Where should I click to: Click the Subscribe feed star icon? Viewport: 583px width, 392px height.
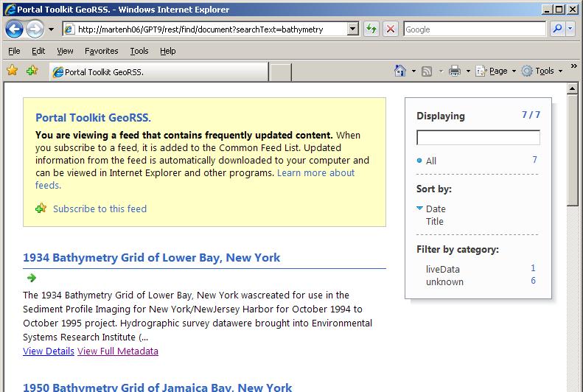point(41,208)
